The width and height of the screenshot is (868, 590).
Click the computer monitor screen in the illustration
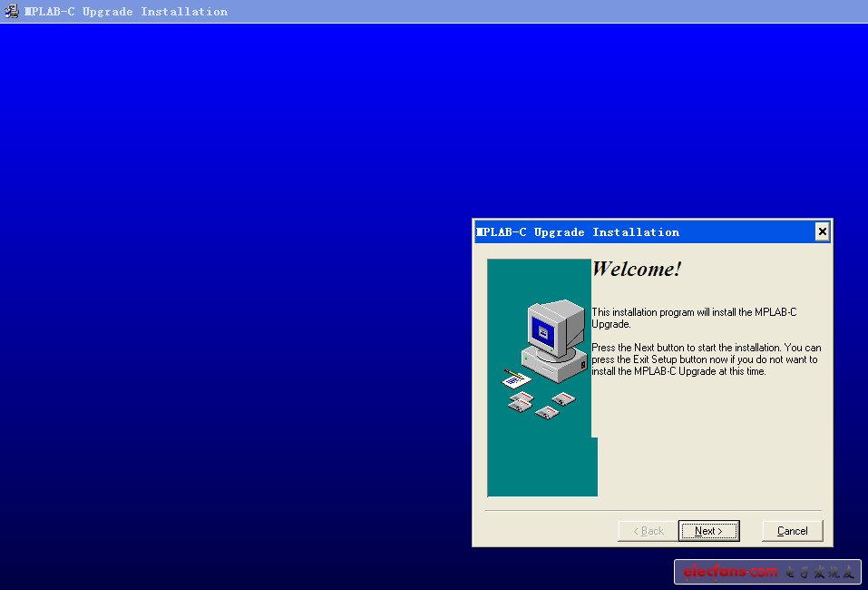pos(544,331)
